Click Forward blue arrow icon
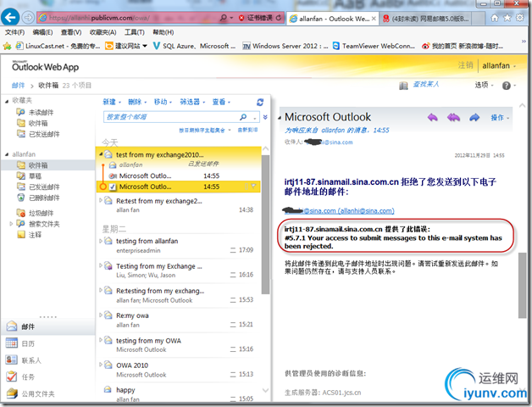The image size is (532, 407). tap(474, 118)
